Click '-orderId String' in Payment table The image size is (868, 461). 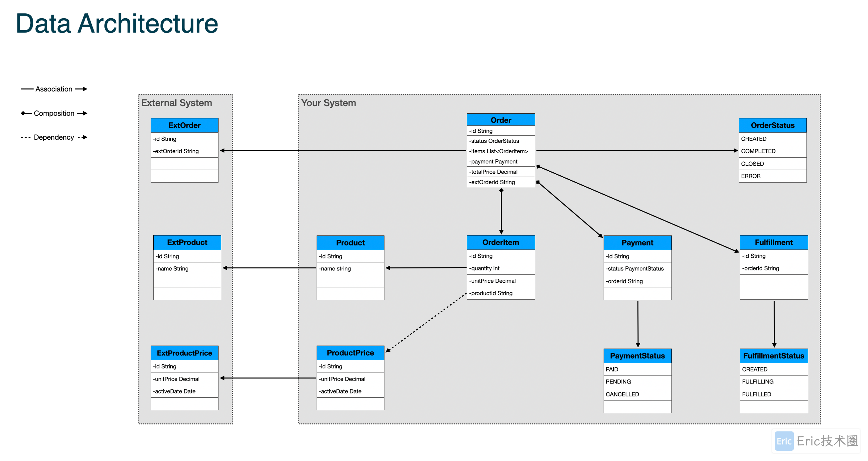(638, 281)
